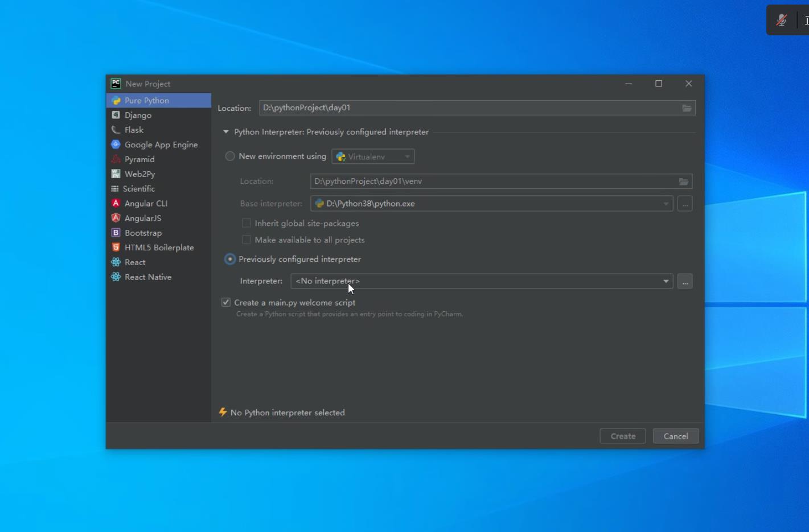The image size is (809, 532).
Task: Click the ellipsis button beside Interpreter dropdown
Action: pyautogui.click(x=685, y=281)
